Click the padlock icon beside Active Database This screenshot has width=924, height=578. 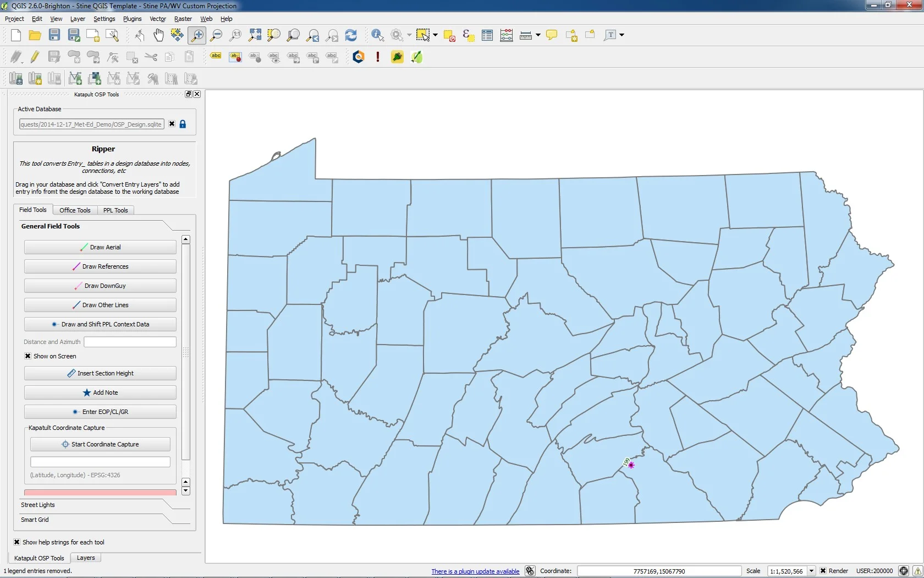click(183, 124)
